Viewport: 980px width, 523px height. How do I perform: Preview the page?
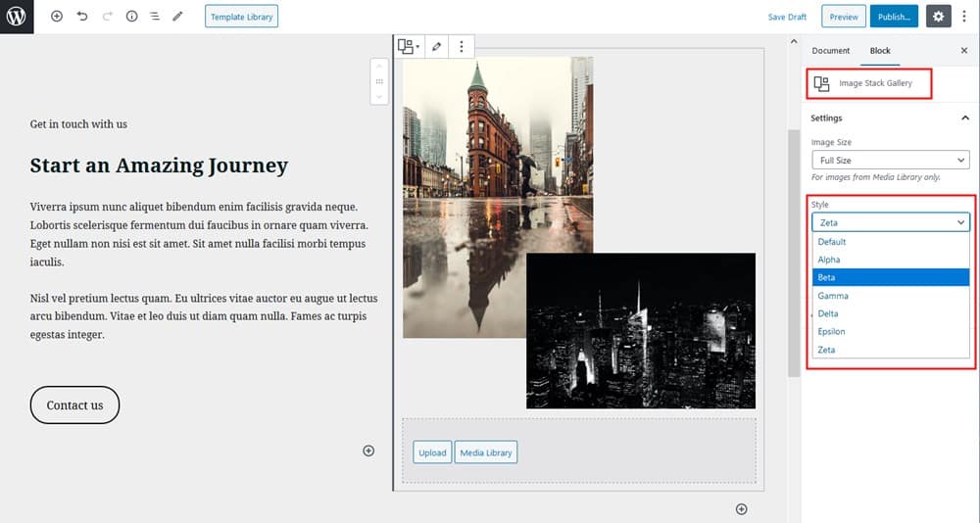tap(844, 17)
